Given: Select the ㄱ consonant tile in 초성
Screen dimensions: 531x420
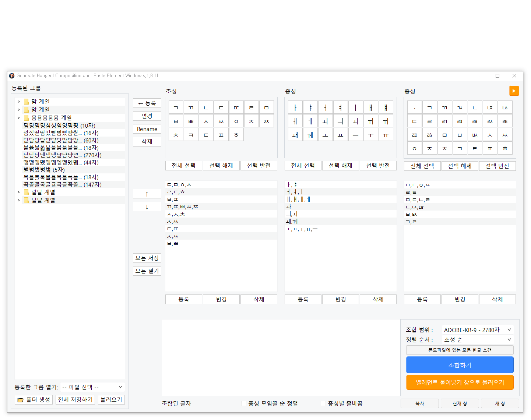Looking at the screenshot, I should (x=176, y=107).
